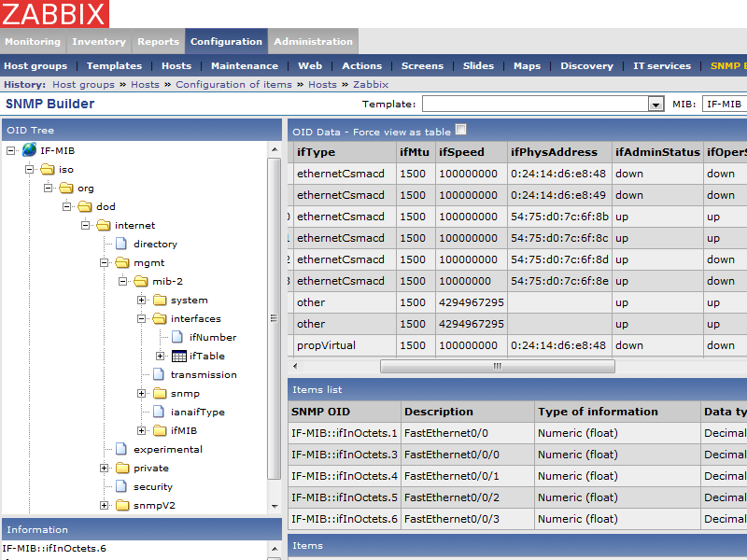
Task: Click the MIB selector field
Action: 725,104
